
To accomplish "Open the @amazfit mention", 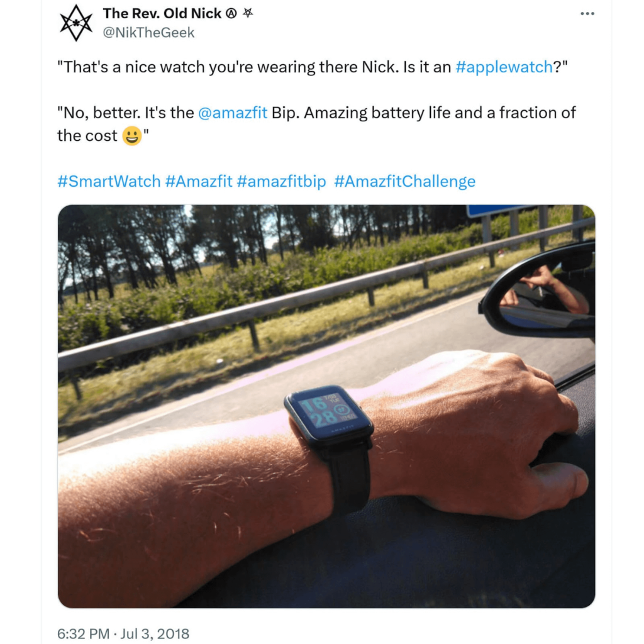I will point(233,113).
